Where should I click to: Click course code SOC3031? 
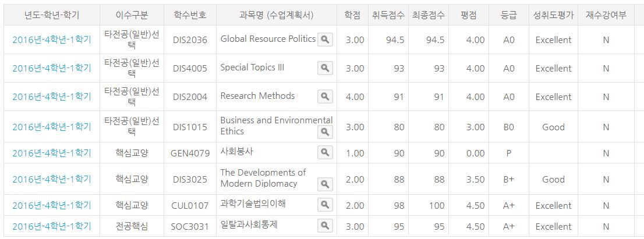pos(190,226)
